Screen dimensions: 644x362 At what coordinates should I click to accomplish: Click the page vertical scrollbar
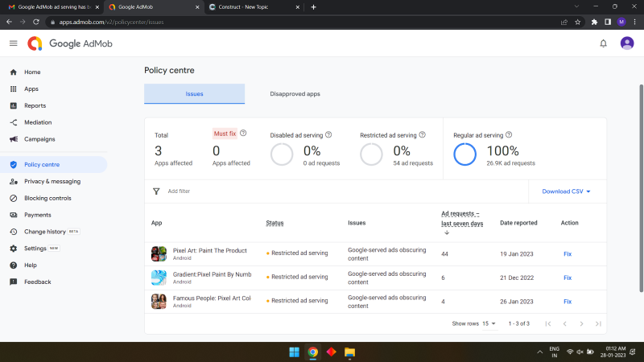(641, 189)
